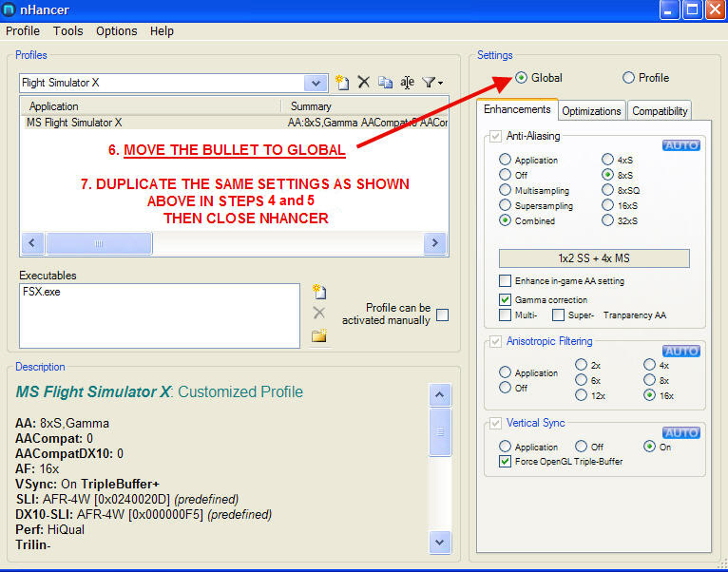Choose Combined anti-aliasing mode
Viewport: 728px width, 572px height.
[505, 220]
